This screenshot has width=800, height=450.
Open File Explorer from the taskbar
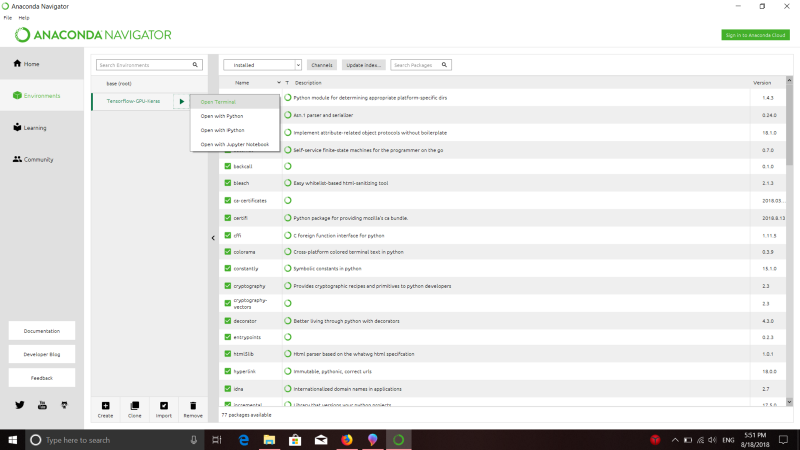click(269, 440)
